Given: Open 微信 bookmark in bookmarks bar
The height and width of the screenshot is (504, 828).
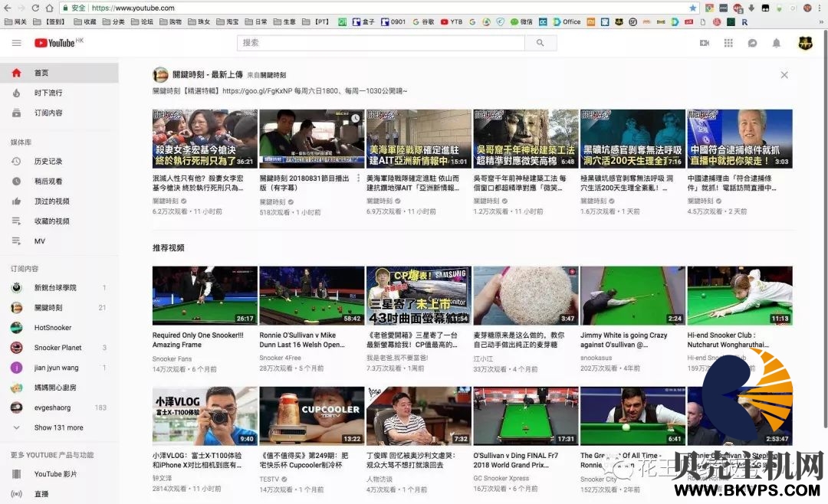Looking at the screenshot, I should point(522,21).
